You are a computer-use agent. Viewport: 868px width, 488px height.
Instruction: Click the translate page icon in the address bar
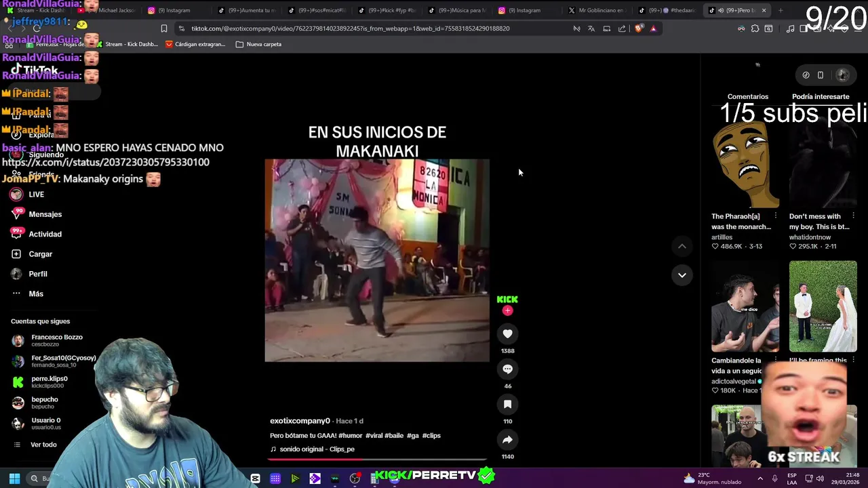(591, 28)
